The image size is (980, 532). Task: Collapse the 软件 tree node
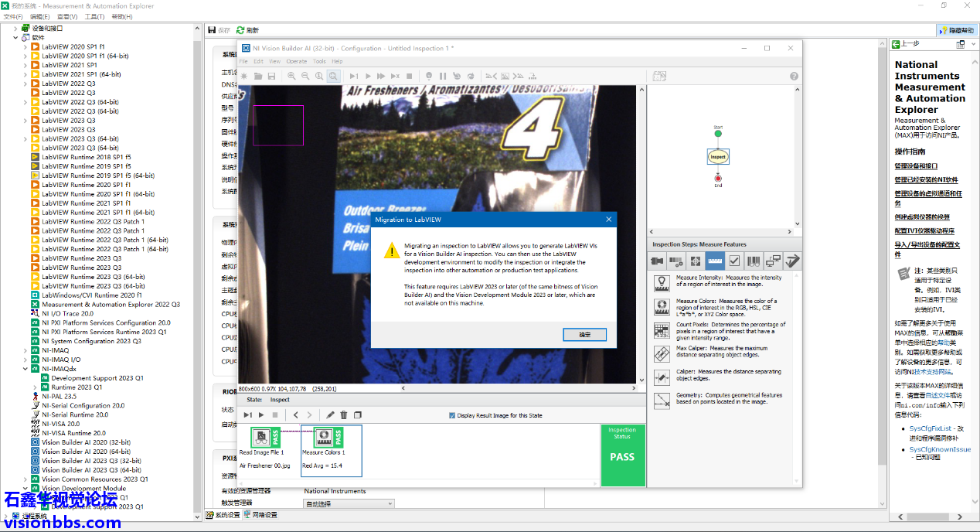click(15, 37)
